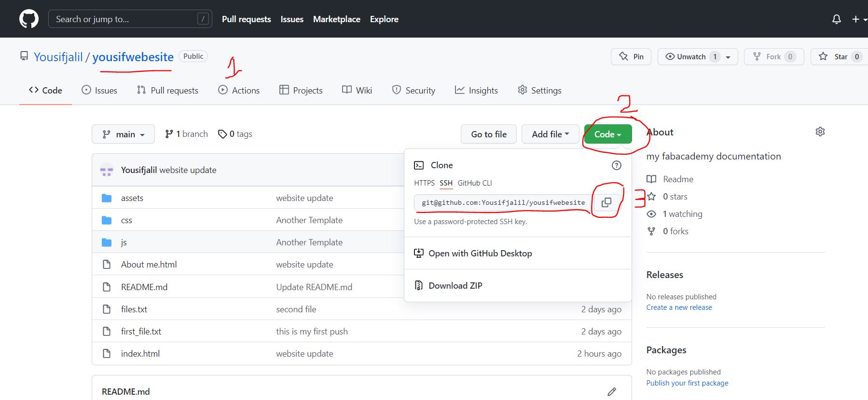
Task: Open the assets folder
Action: pyautogui.click(x=132, y=198)
